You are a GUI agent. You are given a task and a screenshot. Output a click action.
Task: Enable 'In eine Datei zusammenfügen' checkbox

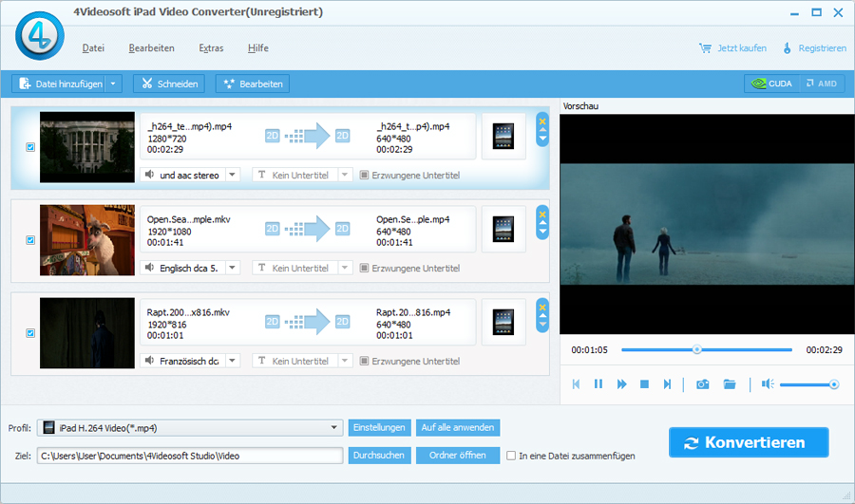(x=512, y=456)
